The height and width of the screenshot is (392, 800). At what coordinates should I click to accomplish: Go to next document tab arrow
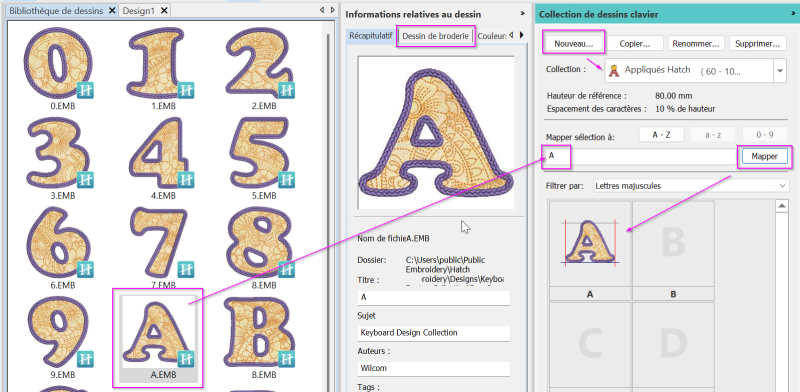pyautogui.click(x=333, y=10)
